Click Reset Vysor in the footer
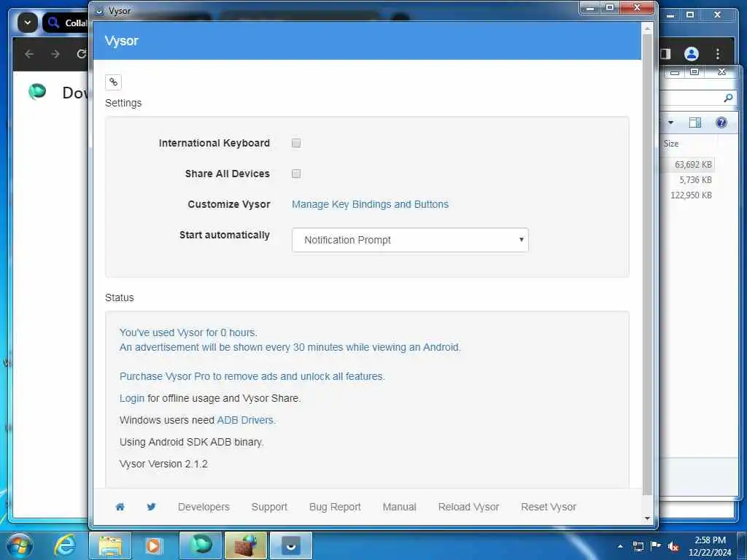747x560 pixels. point(549,507)
